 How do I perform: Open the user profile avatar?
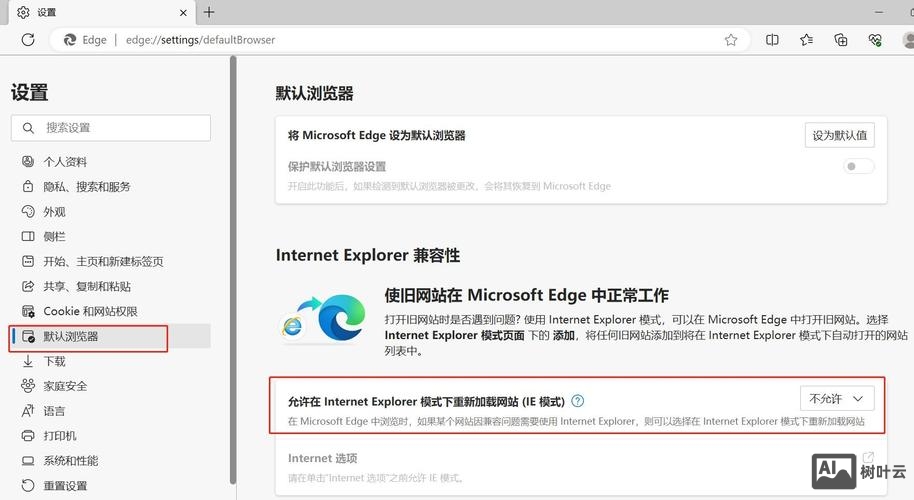point(908,40)
